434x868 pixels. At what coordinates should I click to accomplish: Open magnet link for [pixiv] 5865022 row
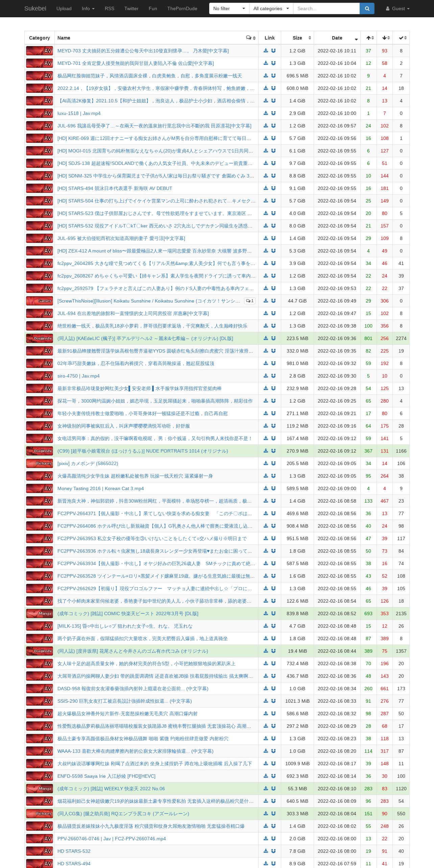pos(273,463)
